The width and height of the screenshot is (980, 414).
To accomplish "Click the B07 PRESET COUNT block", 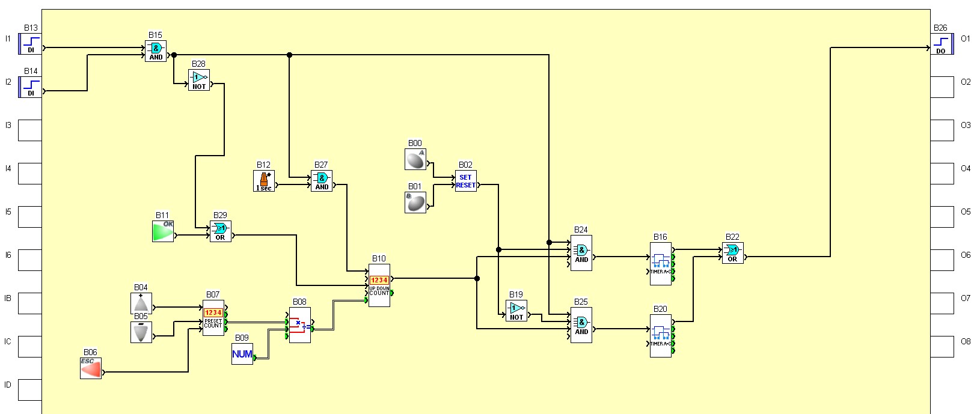I will [x=213, y=318].
